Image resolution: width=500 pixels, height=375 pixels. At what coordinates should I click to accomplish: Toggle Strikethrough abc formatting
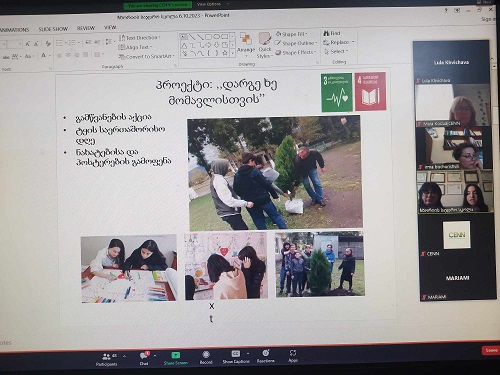[x=6, y=57]
